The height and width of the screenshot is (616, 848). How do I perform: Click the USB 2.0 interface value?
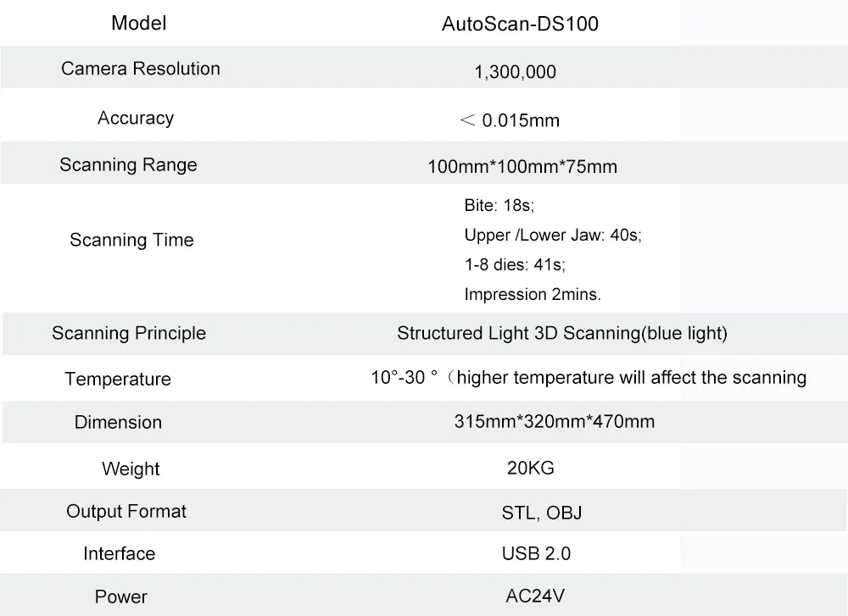point(536,553)
